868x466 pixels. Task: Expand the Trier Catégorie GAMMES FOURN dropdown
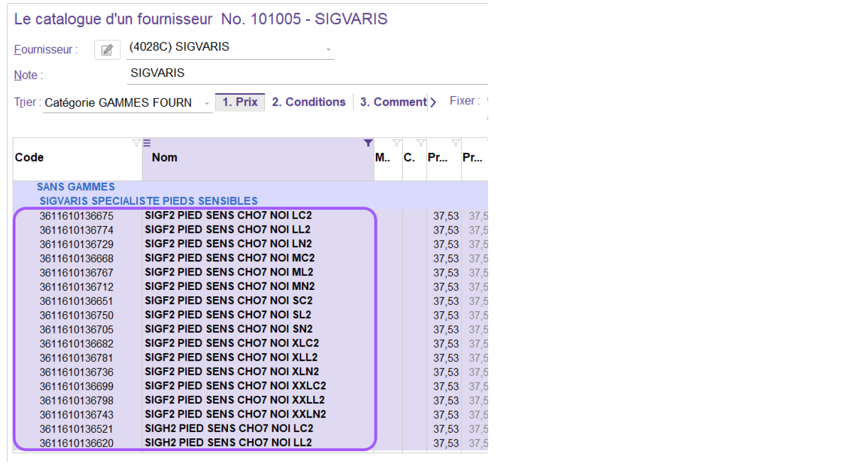pos(207,104)
